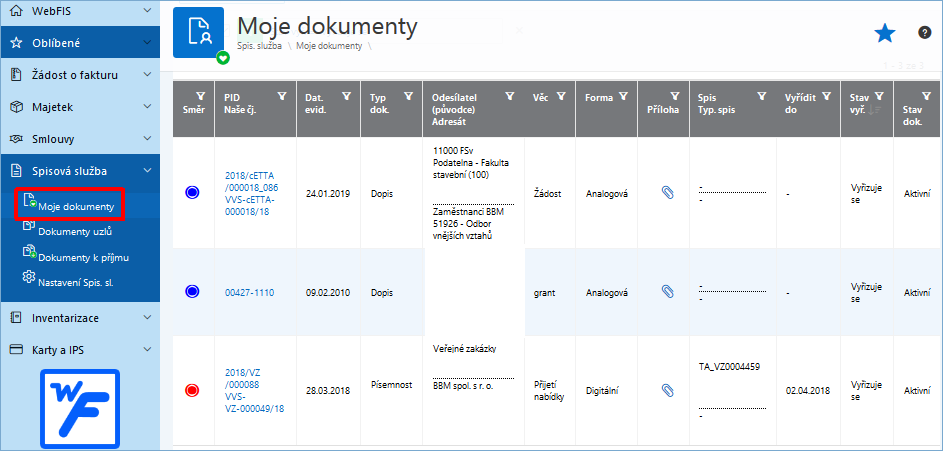Expand the Majetek menu chevron
943x451 pixels.
(147, 107)
